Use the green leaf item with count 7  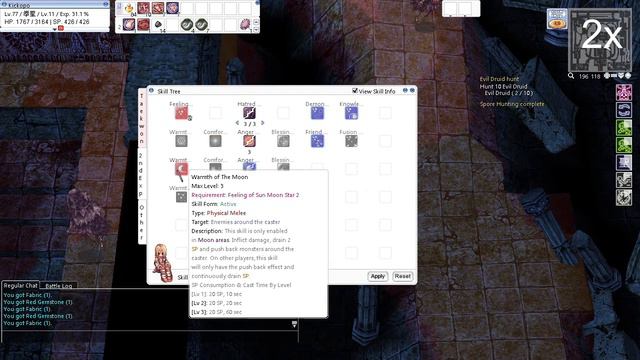coord(201,24)
